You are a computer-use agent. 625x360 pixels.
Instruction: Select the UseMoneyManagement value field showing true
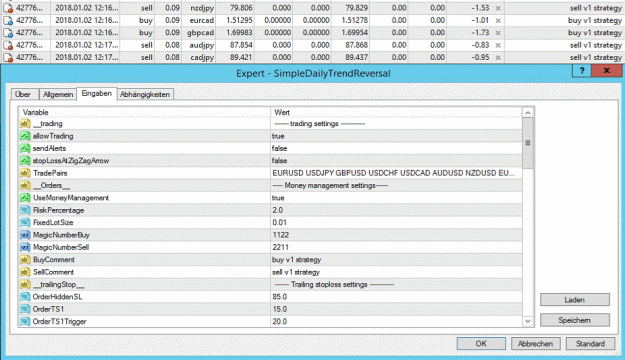click(396, 198)
